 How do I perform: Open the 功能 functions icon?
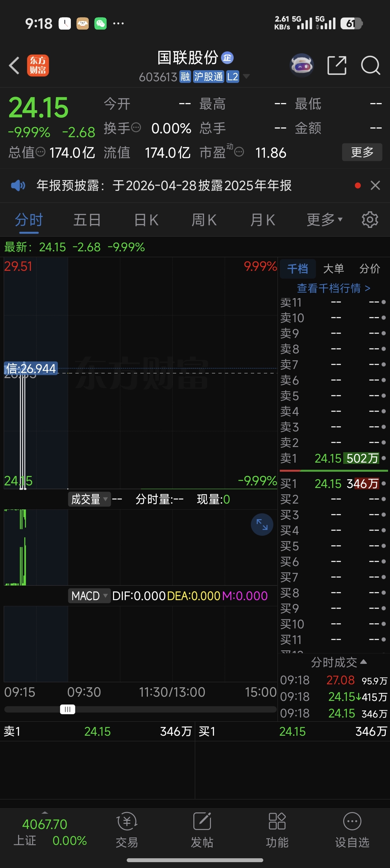click(277, 830)
